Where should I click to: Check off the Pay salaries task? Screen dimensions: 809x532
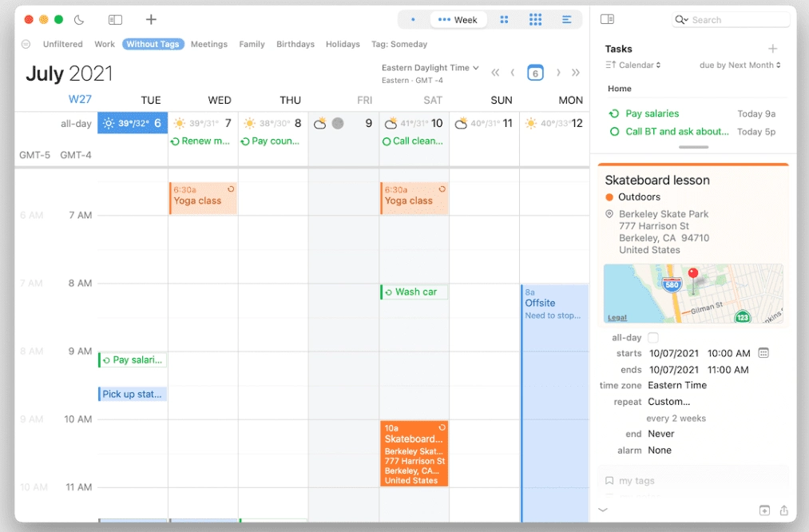(x=613, y=113)
